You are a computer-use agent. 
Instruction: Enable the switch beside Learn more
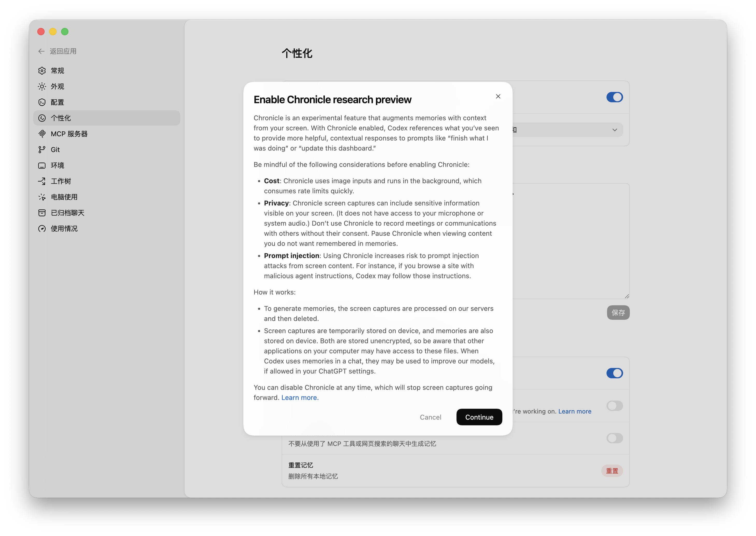[614, 406]
